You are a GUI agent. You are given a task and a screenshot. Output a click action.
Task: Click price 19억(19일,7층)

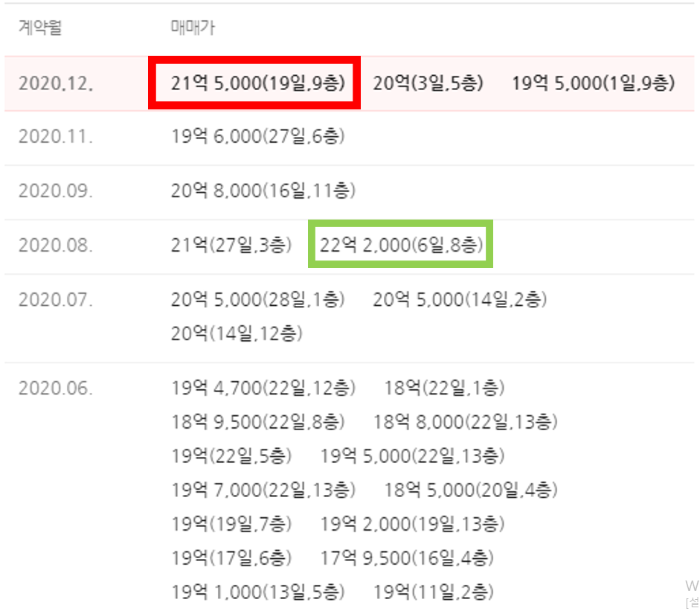[x=231, y=524]
